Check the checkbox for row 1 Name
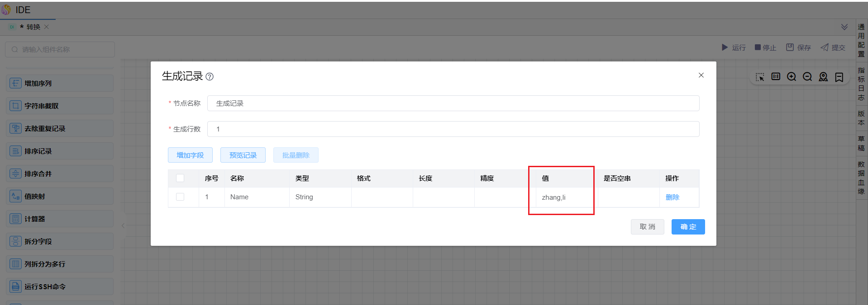The width and height of the screenshot is (868, 305). [180, 197]
